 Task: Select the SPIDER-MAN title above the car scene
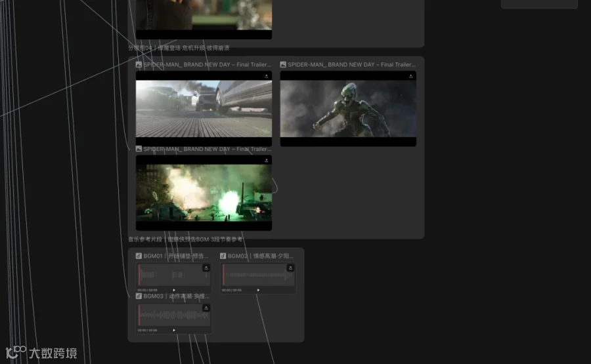208,65
